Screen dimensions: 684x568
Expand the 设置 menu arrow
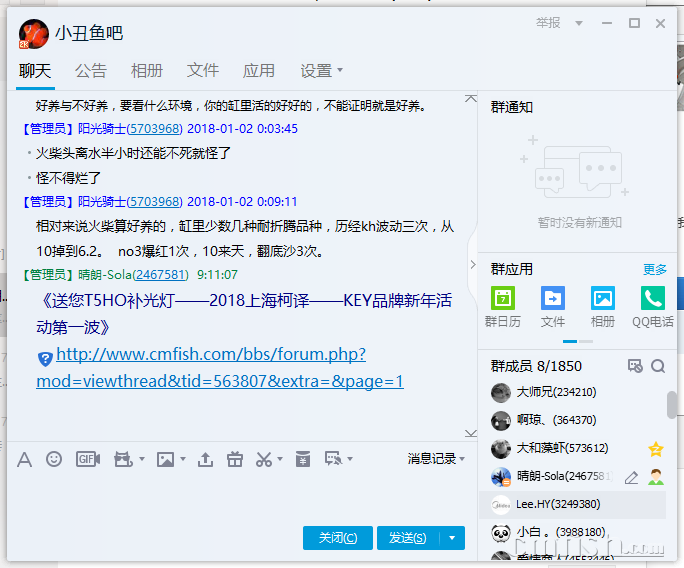coord(340,70)
